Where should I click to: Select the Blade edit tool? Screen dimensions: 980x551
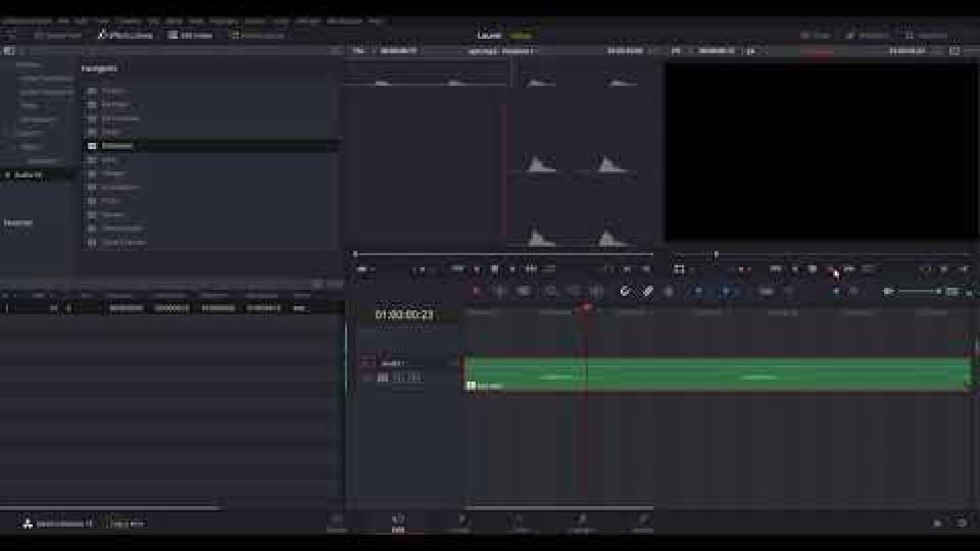550,291
